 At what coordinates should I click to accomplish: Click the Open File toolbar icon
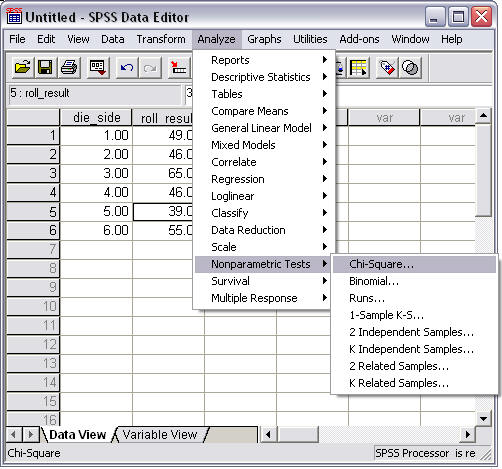23,68
